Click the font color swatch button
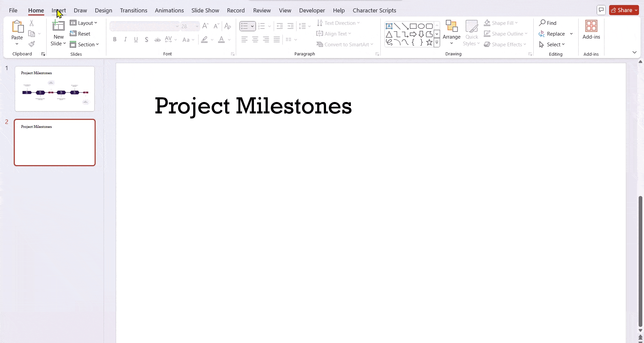The height and width of the screenshot is (343, 644). pyautogui.click(x=221, y=40)
